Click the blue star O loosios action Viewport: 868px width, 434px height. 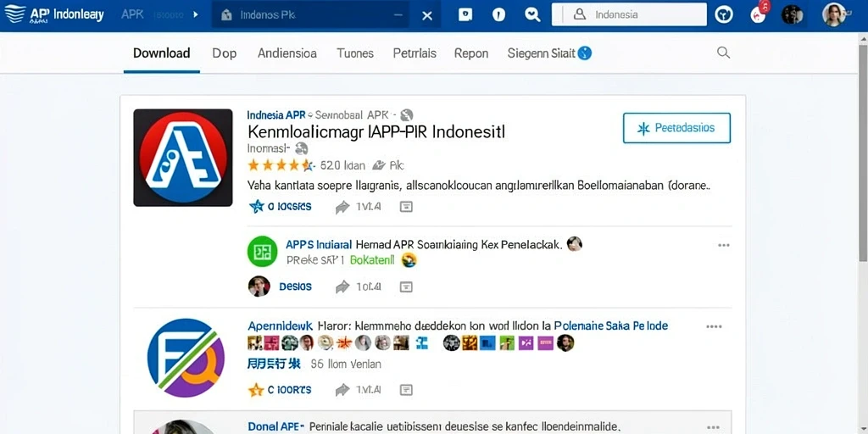(280, 207)
